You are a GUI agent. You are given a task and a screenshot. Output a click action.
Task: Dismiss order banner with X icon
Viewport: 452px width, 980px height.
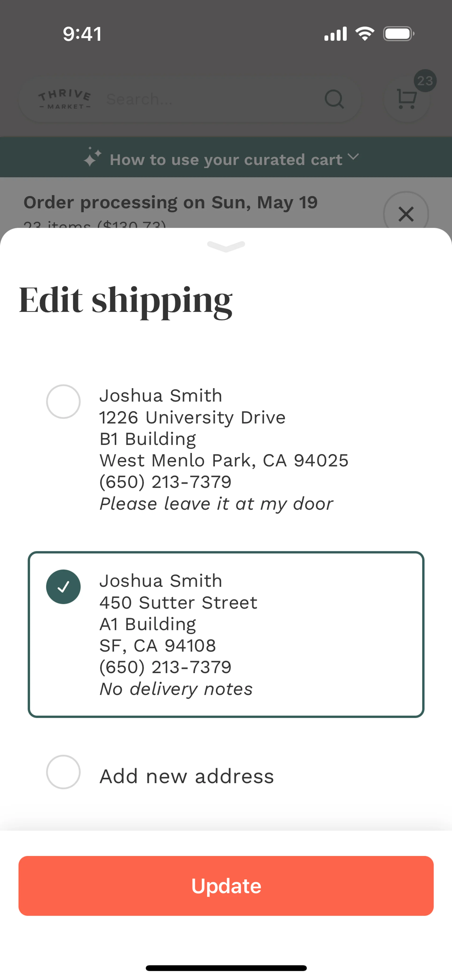tap(406, 214)
